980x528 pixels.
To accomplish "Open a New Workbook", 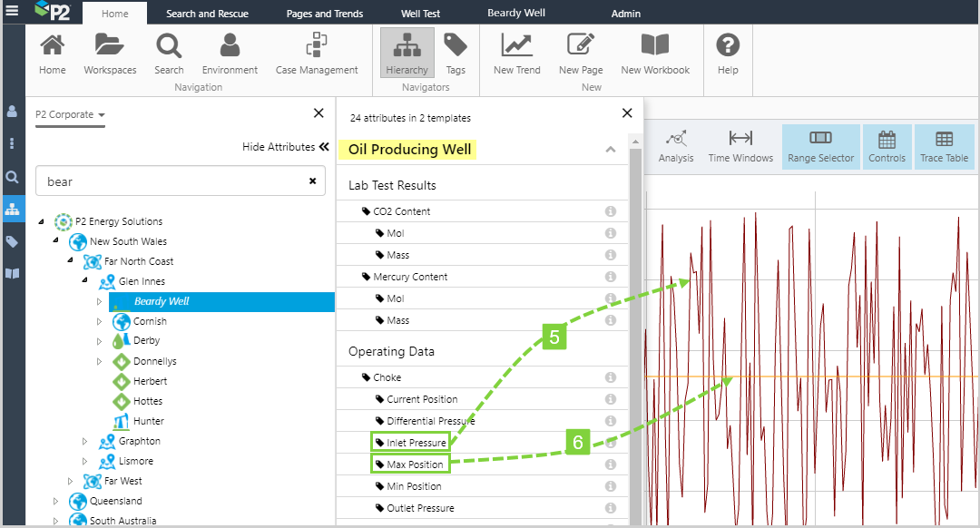I will 655,54.
